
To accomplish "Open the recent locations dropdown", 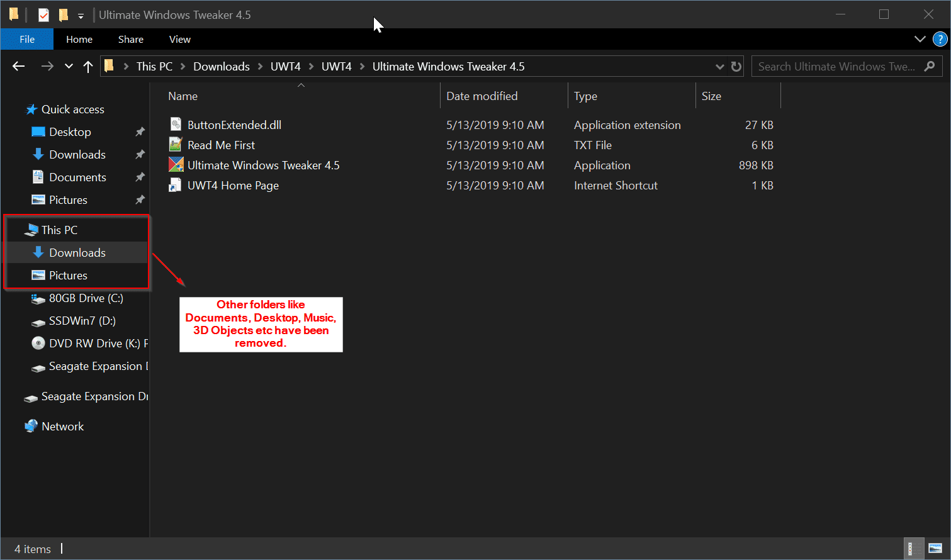I will 69,67.
